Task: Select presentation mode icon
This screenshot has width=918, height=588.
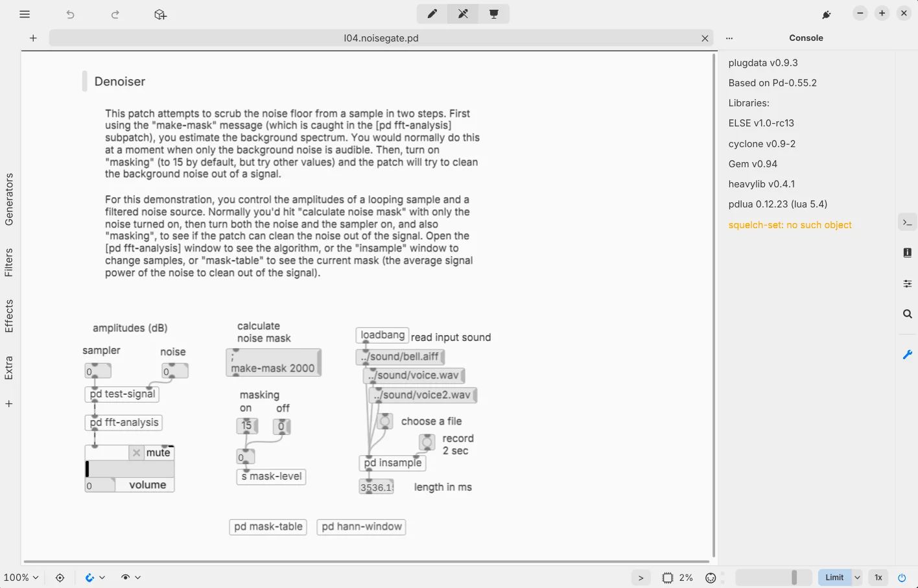Action: coord(494,14)
